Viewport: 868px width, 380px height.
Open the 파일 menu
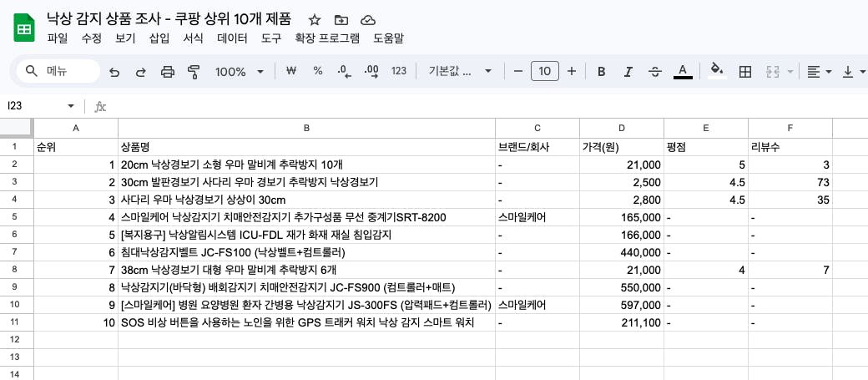pyautogui.click(x=58, y=38)
